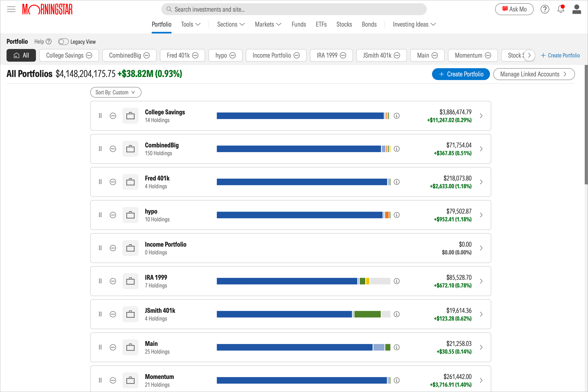
Task: Click the briefcase icon for Income Portfolio
Action: (130, 248)
